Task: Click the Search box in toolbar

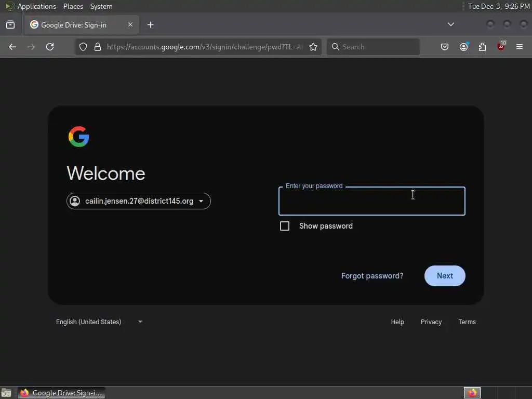Action: click(x=373, y=47)
